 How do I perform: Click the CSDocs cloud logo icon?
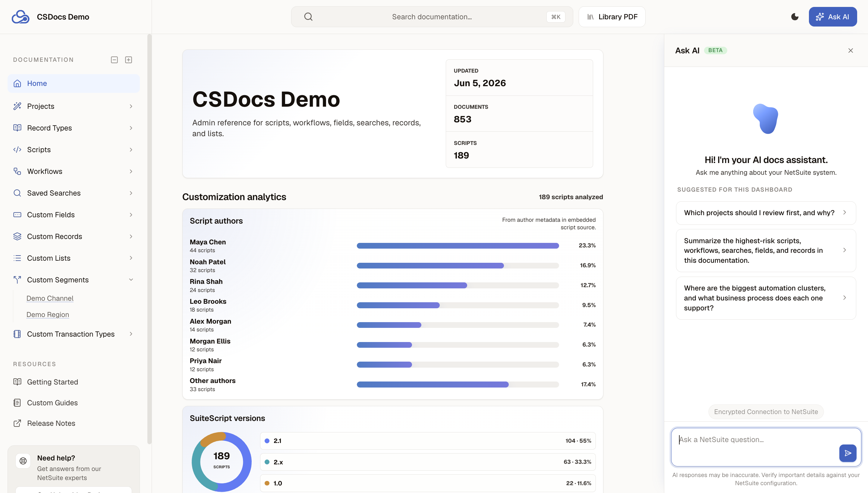tap(21, 17)
